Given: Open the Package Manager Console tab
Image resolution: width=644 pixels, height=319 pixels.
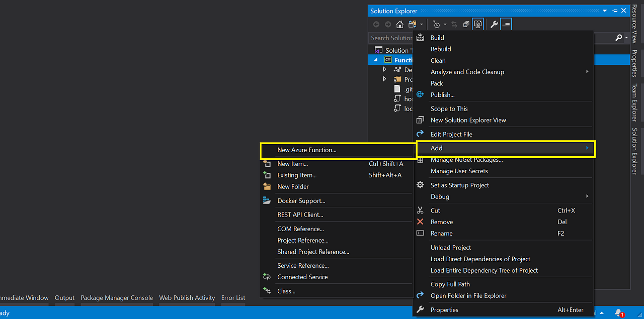Looking at the screenshot, I should 117,297.
